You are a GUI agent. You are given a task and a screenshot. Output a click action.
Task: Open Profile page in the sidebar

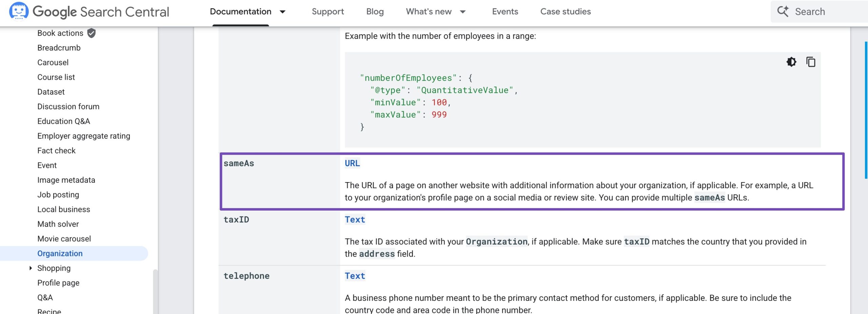point(58,283)
